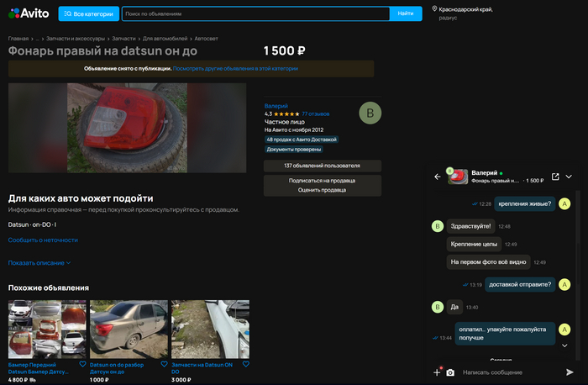Click the message крепления живые?

pyautogui.click(x=525, y=203)
